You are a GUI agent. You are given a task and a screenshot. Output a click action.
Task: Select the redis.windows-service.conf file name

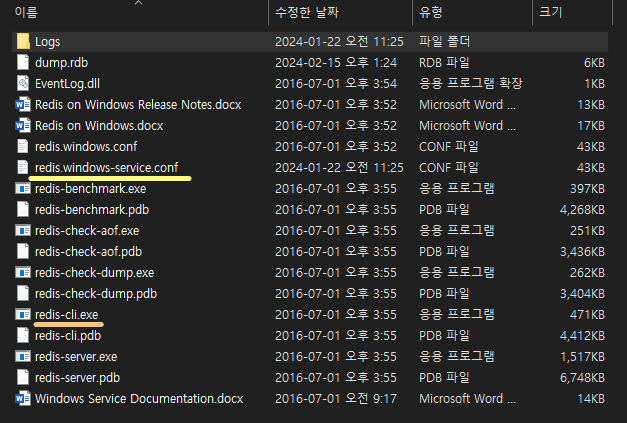[106, 168]
